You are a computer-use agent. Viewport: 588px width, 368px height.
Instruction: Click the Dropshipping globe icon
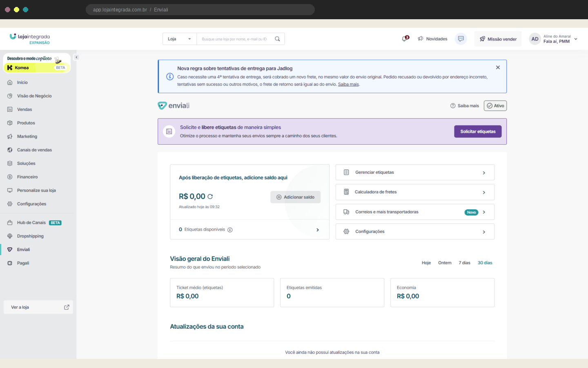tap(10, 236)
